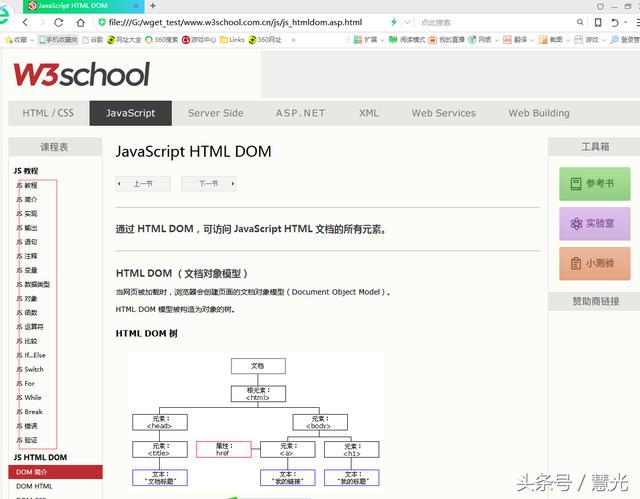Go to previous section with 上一节

tap(143, 184)
